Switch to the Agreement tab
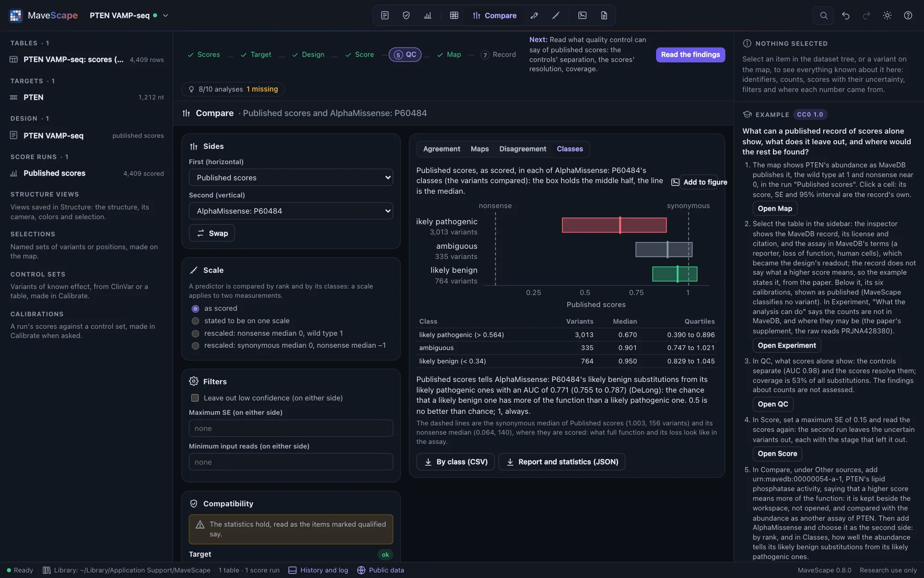This screenshot has height=578, width=924. click(x=442, y=149)
